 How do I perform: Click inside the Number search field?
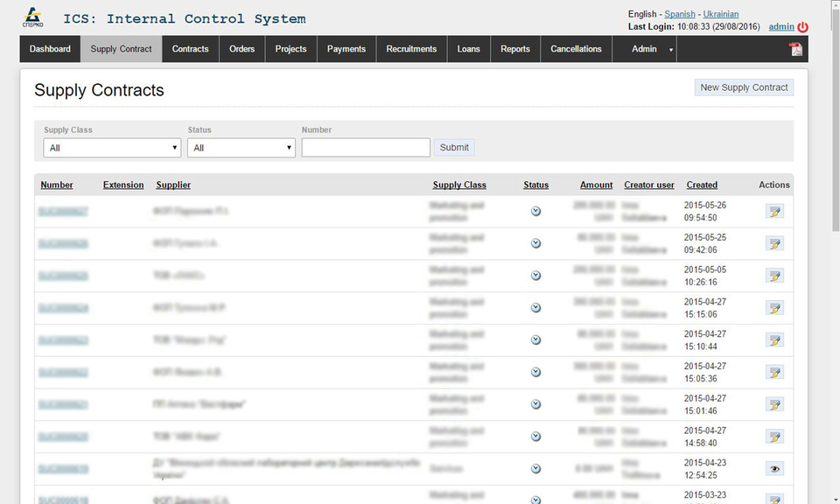click(x=364, y=147)
